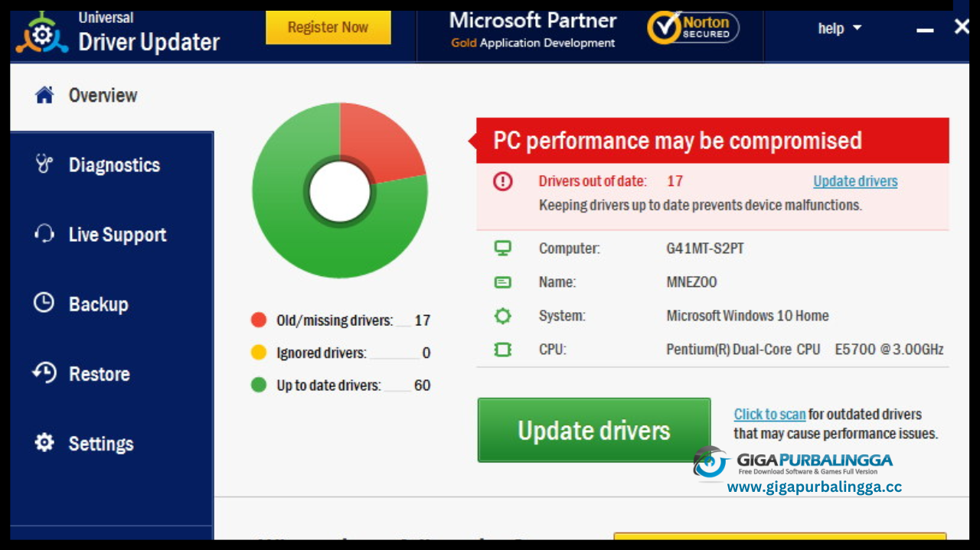Click the Universal Driver Updater logo icon
Viewport: 980px width, 550px height.
point(42,34)
